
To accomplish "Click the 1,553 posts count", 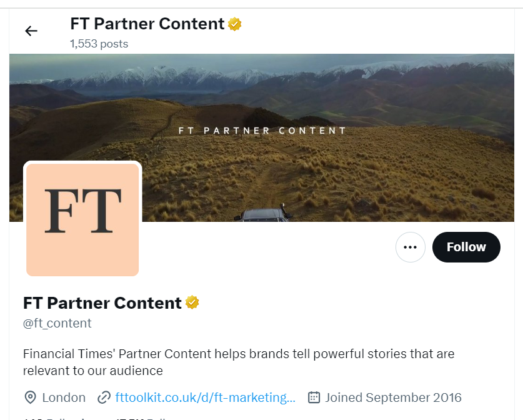I will pyautogui.click(x=99, y=44).
